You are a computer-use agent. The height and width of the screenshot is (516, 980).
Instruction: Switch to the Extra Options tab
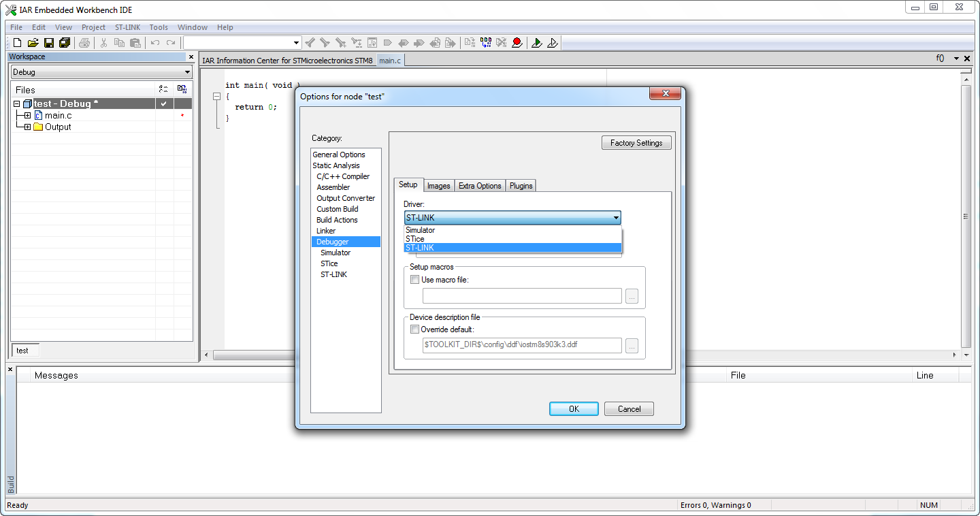(x=480, y=186)
